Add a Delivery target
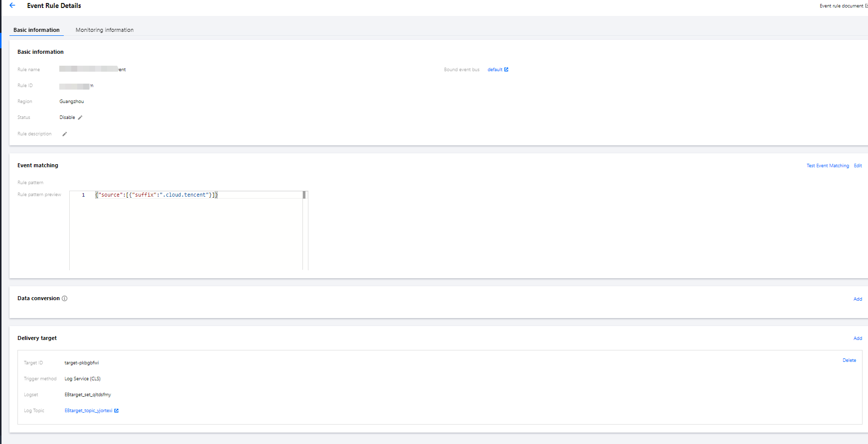868x444 pixels. pos(858,338)
